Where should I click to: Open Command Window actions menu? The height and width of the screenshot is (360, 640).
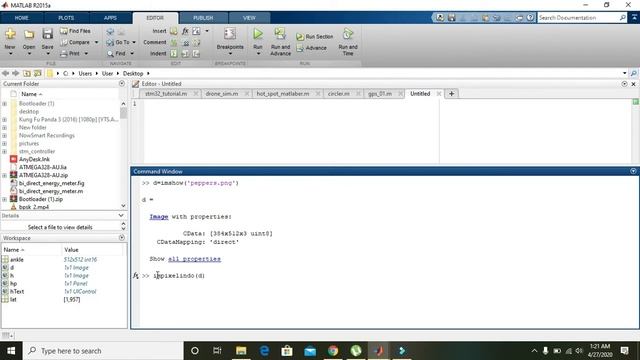tap(633, 171)
